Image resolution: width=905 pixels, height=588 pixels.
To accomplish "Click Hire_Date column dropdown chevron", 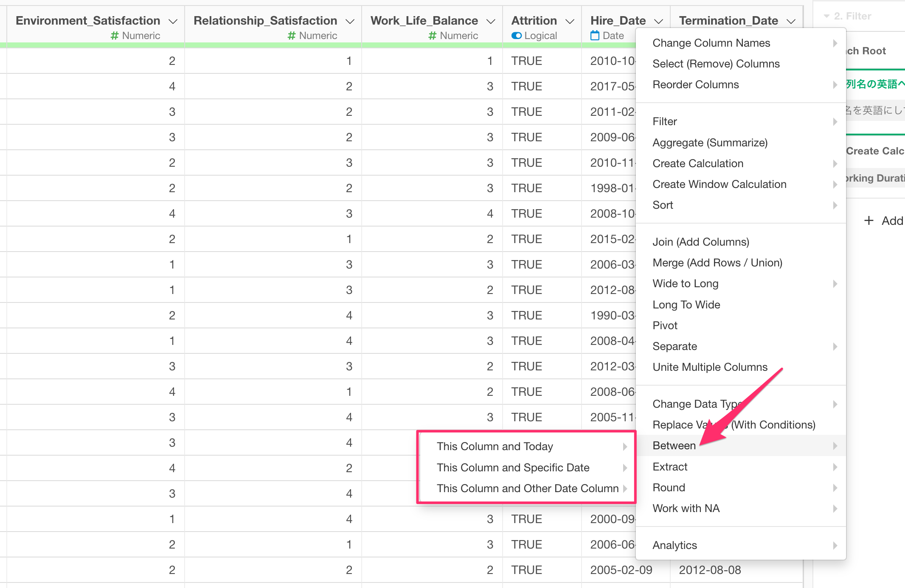I will point(658,21).
